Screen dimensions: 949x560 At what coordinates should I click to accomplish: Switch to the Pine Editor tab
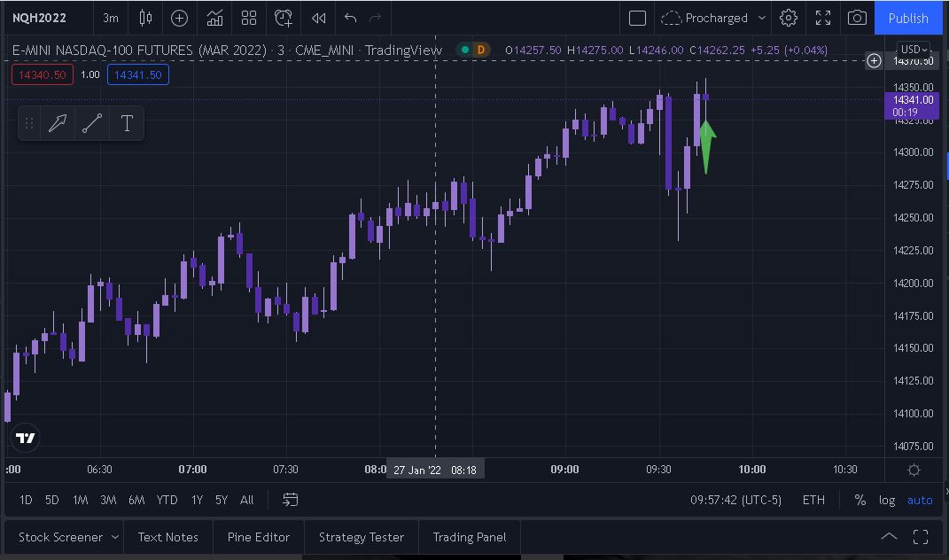(258, 537)
